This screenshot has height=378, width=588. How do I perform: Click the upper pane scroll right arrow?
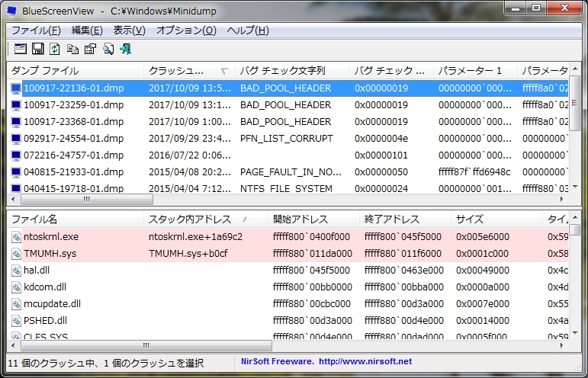click(x=562, y=200)
